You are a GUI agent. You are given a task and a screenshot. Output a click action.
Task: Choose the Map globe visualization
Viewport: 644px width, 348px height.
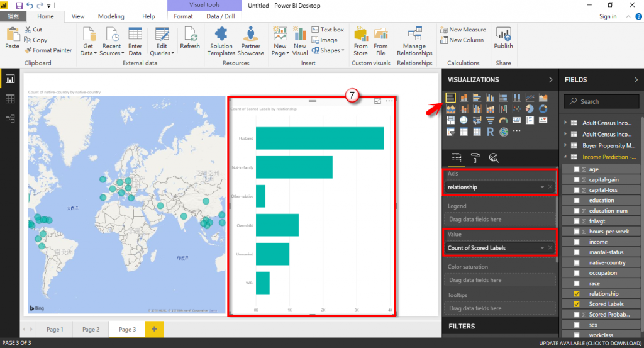464,120
